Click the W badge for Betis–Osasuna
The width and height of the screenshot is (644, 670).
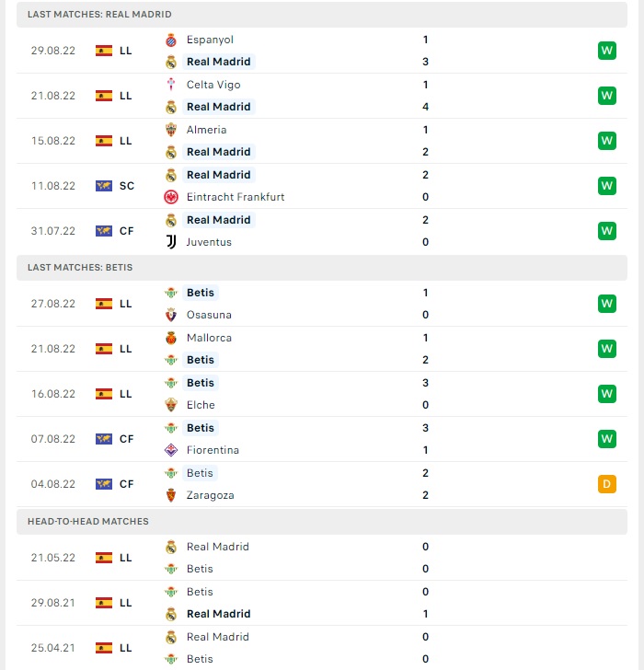tap(607, 304)
